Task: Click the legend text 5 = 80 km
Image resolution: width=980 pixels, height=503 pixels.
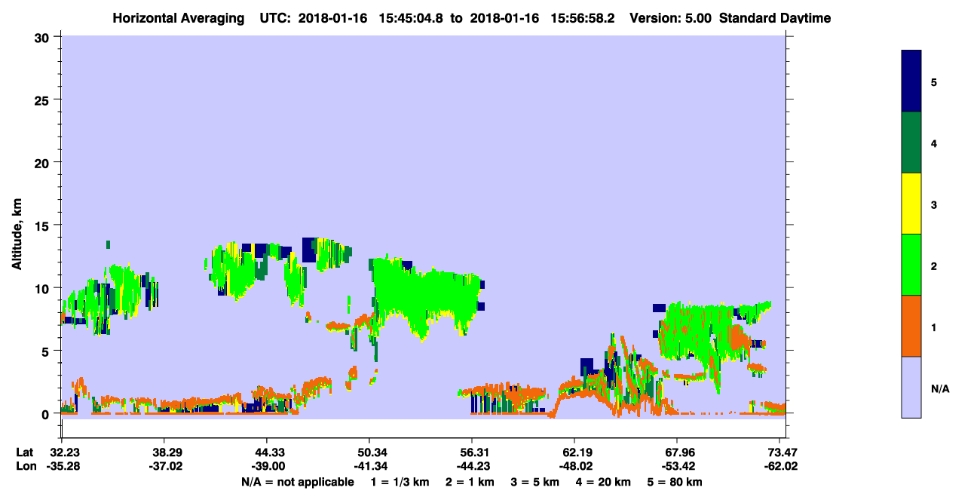Action: pyautogui.click(x=674, y=482)
